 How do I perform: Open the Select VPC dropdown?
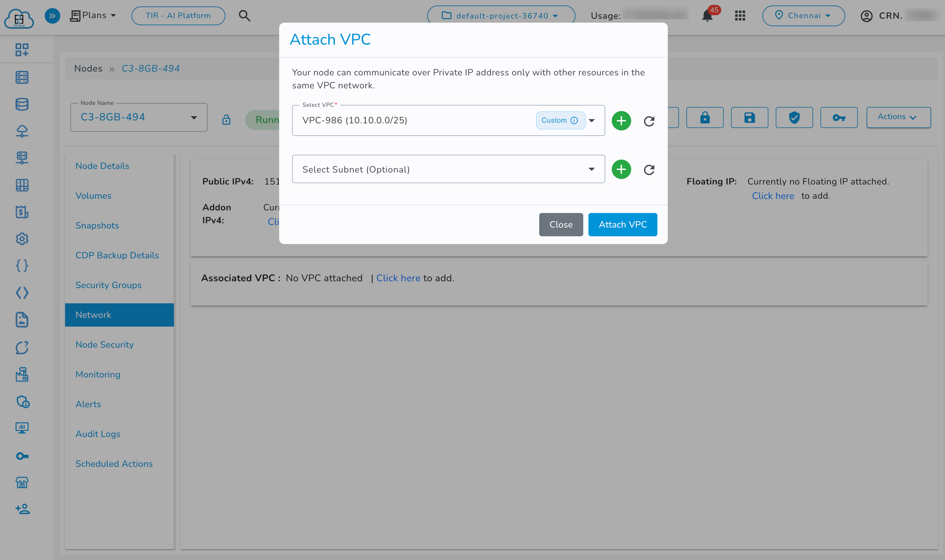pyautogui.click(x=592, y=121)
